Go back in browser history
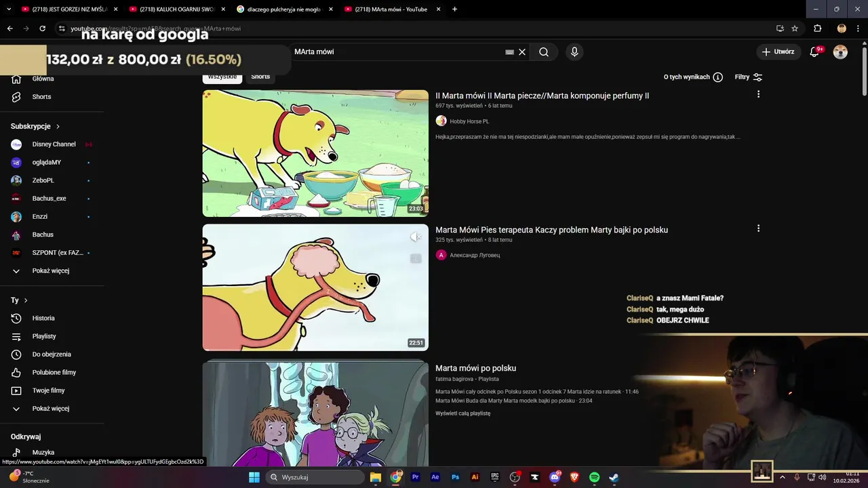 coord(9,28)
